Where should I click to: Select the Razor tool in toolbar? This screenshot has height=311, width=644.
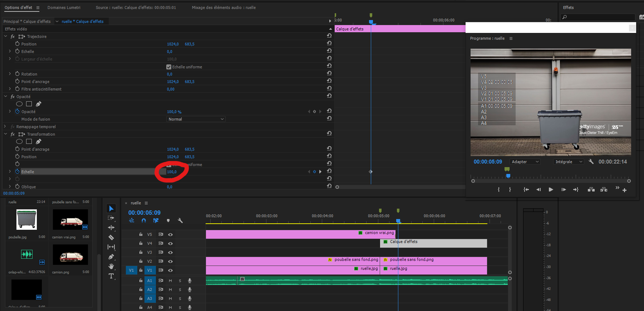[x=111, y=237]
